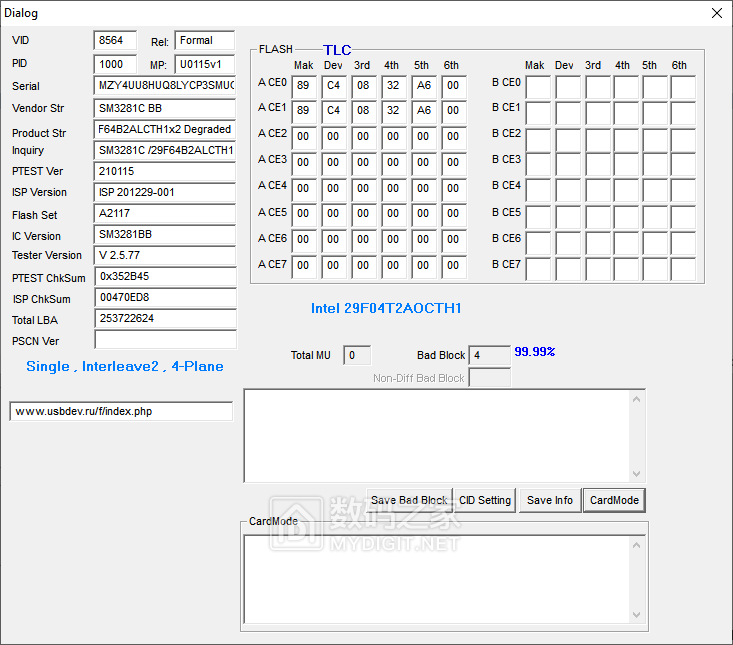Image resolution: width=733 pixels, height=645 pixels.
Task: Click the usbdev.ru URL field
Action: coord(121,411)
